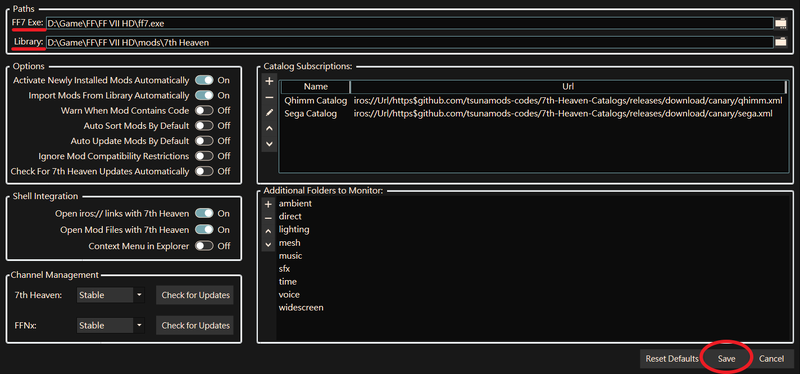
Task: Check for Updates for 7th Heaven channel
Action: pyautogui.click(x=195, y=295)
